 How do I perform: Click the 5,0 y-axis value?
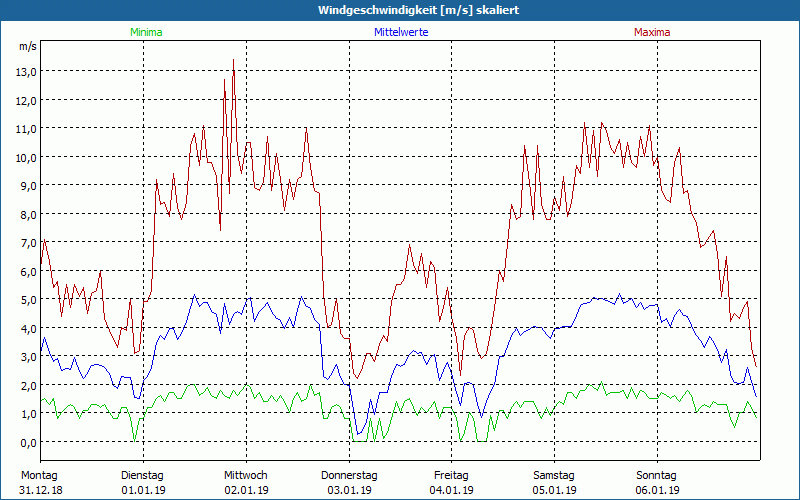pos(28,300)
